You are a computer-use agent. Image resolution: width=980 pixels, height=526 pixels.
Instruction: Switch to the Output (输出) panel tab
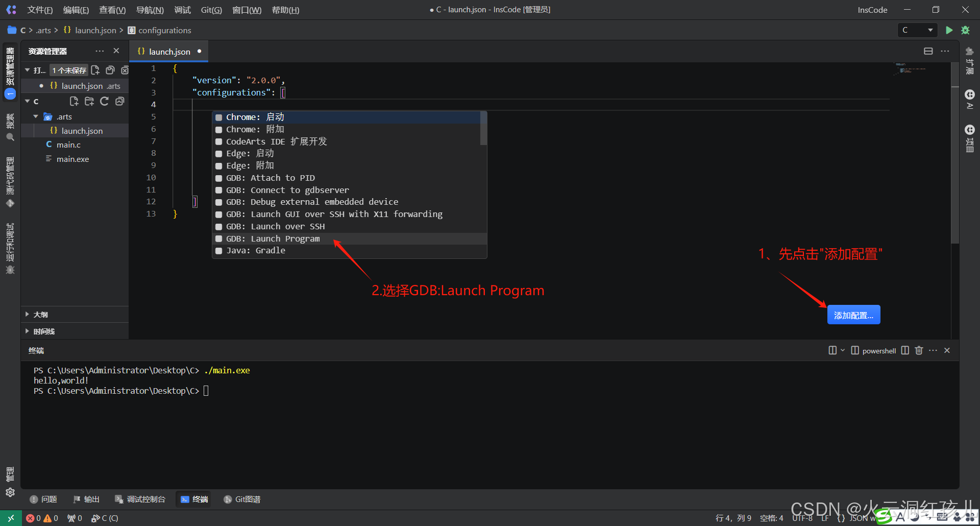pyautogui.click(x=86, y=499)
